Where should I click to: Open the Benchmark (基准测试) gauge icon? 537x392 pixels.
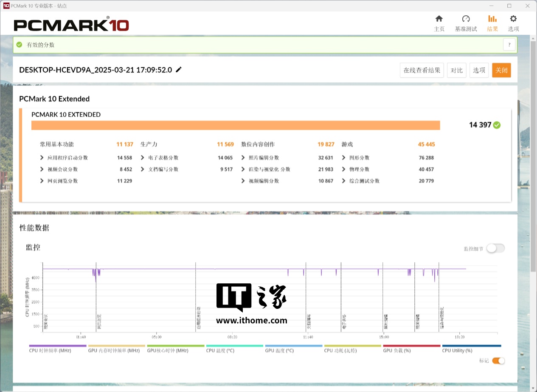(x=466, y=19)
